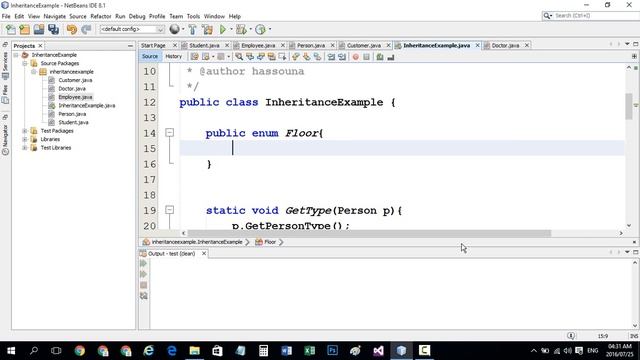Image resolution: width=640 pixels, height=360 pixels.
Task: Re-run output with green arrow icon
Action: [144, 264]
